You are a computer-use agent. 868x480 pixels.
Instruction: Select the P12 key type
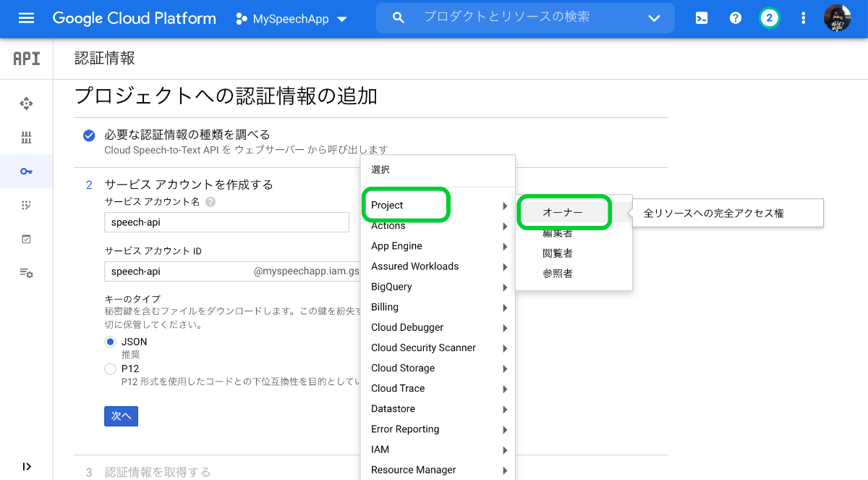point(111,369)
